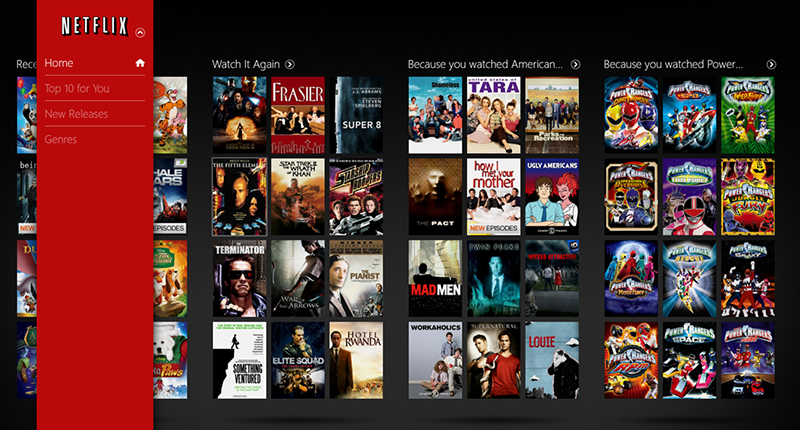Image resolution: width=800 pixels, height=430 pixels.
Task: Expand Because you watched American arrow
Action: pyautogui.click(x=576, y=64)
